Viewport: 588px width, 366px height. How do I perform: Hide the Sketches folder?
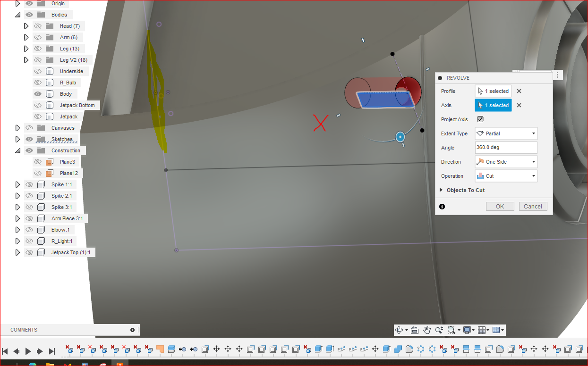click(x=29, y=139)
